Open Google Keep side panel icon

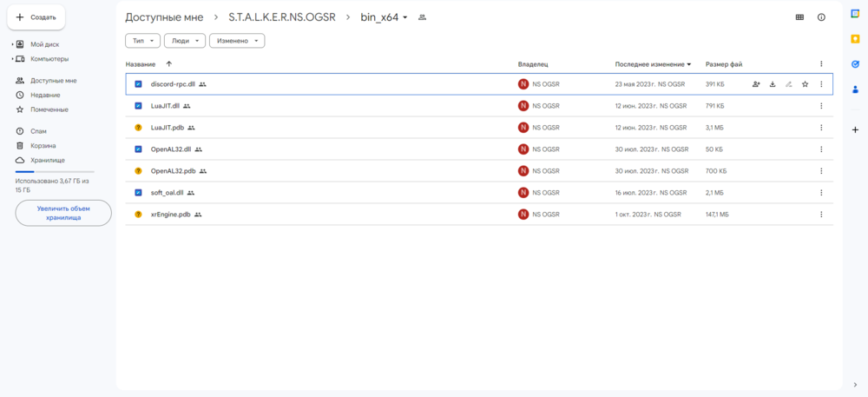(855, 39)
